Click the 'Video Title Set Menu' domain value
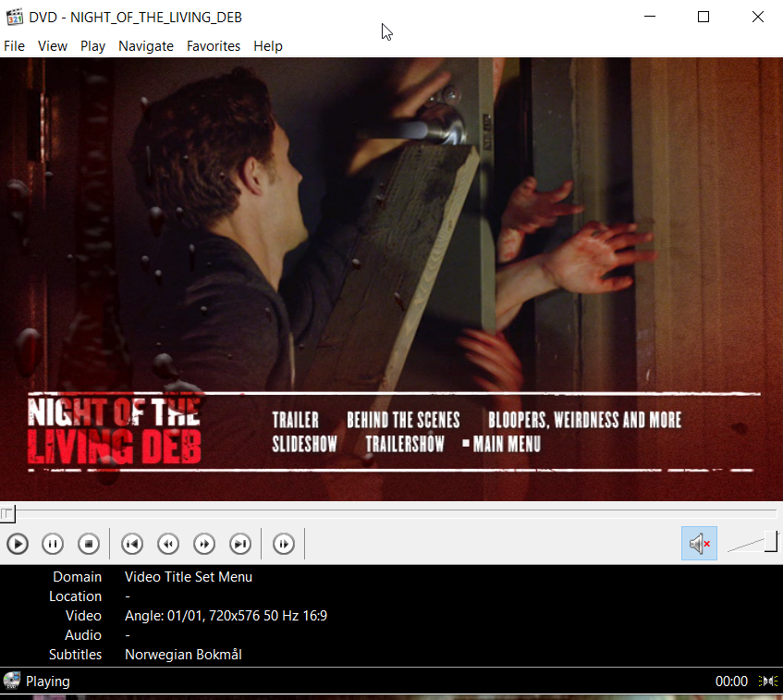The height and width of the screenshot is (700, 783). tap(189, 577)
